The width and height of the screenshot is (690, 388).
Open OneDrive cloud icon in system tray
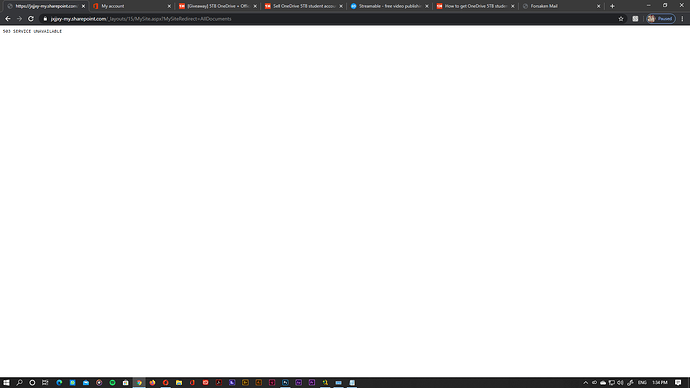pos(603,383)
